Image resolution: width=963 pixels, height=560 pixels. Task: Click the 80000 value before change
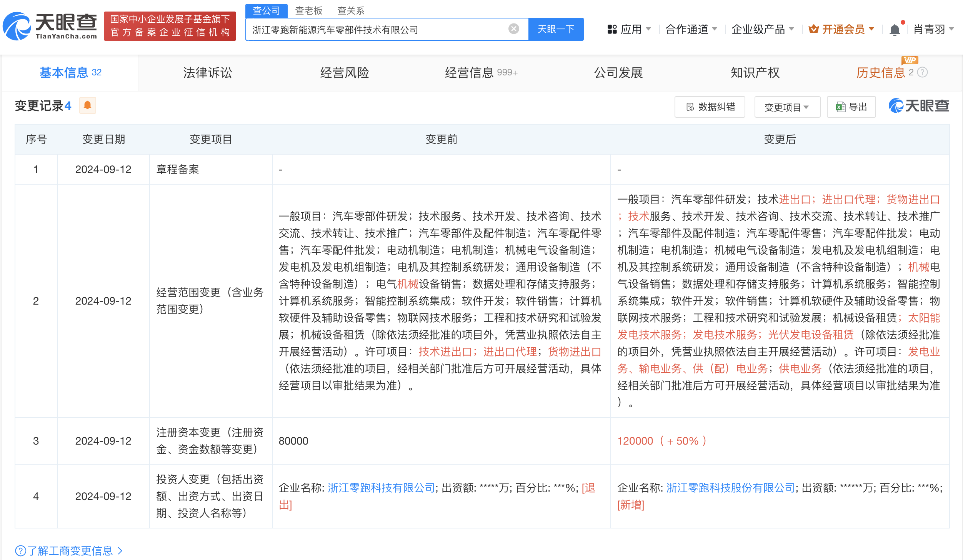coord(293,441)
